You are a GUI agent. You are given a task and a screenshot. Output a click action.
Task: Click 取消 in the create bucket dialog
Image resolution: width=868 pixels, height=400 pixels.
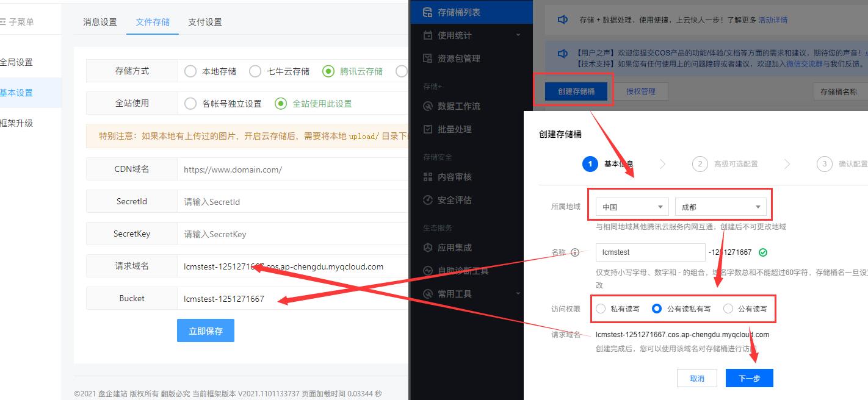(x=697, y=378)
